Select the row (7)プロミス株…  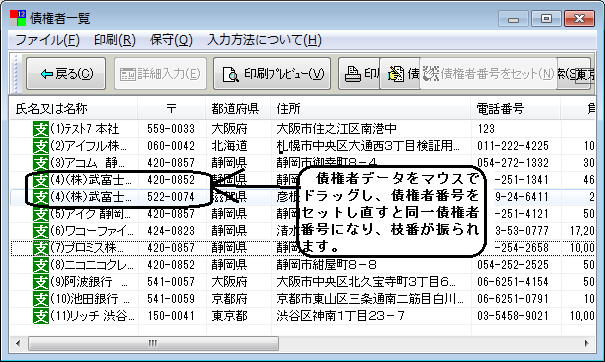click(302, 248)
